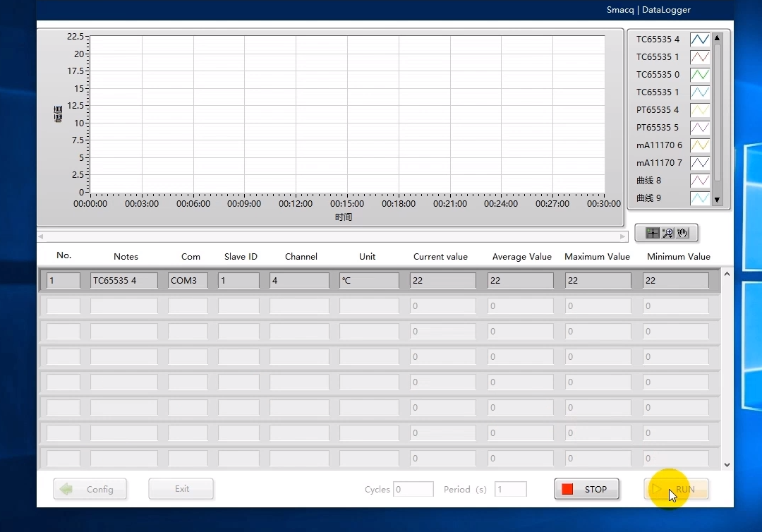Screen dimensions: 762x532
Task: Click inside the Cycles input field
Action: coord(413,489)
